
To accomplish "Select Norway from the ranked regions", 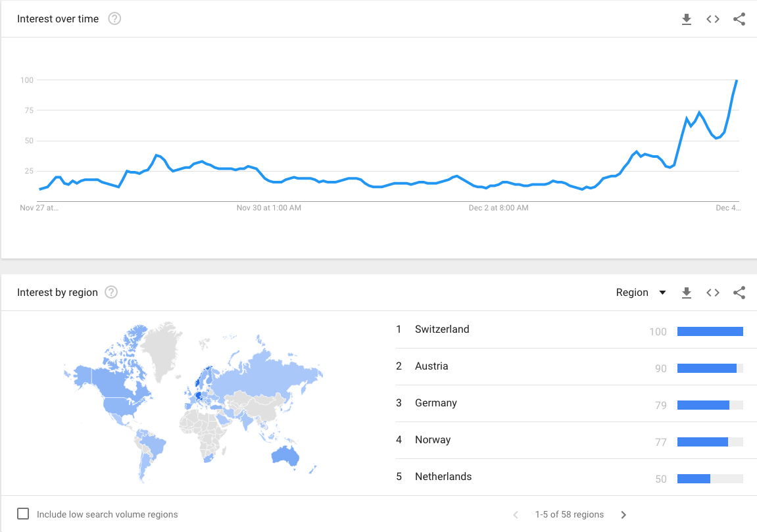I will click(x=433, y=439).
